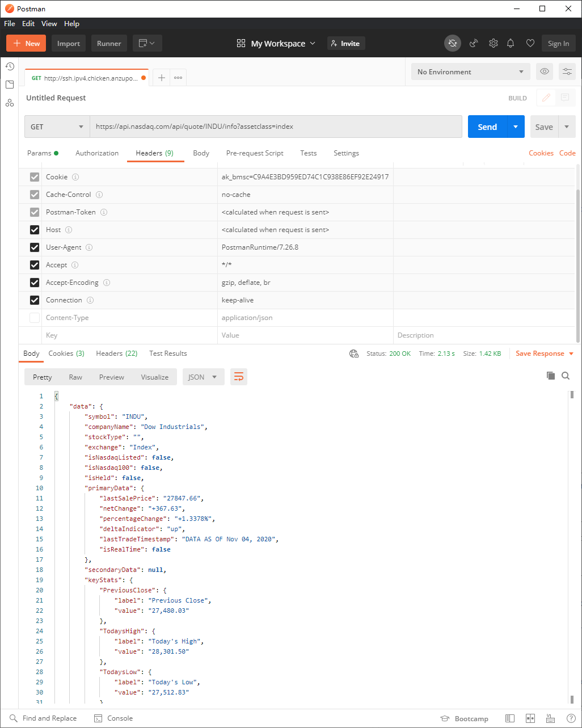Add a new request tab with plus
Image resolution: width=582 pixels, height=728 pixels.
pyautogui.click(x=162, y=78)
